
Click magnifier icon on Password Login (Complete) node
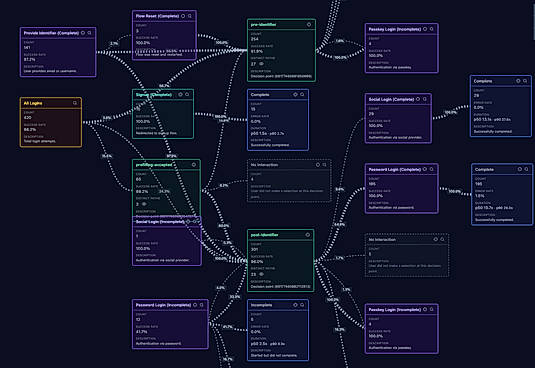(x=432, y=169)
